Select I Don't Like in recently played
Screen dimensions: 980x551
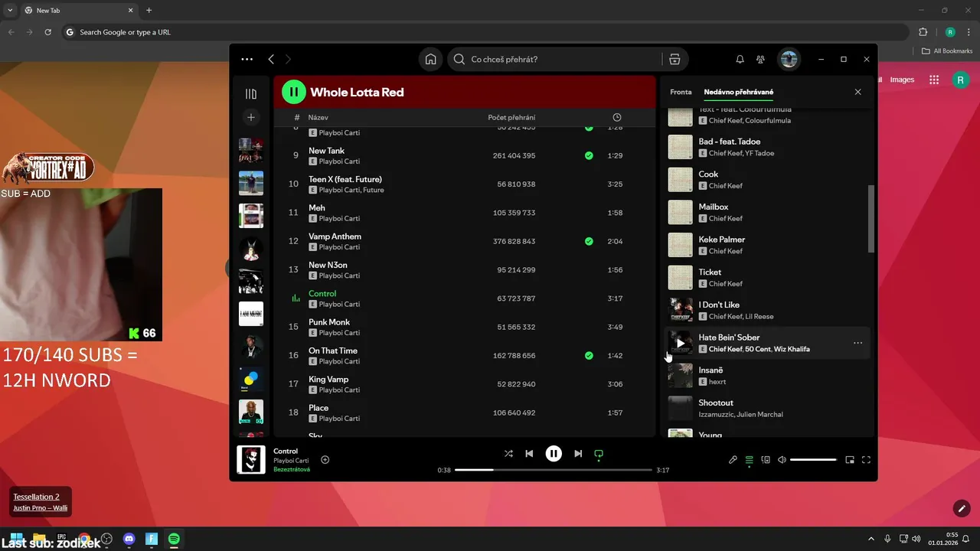click(769, 310)
